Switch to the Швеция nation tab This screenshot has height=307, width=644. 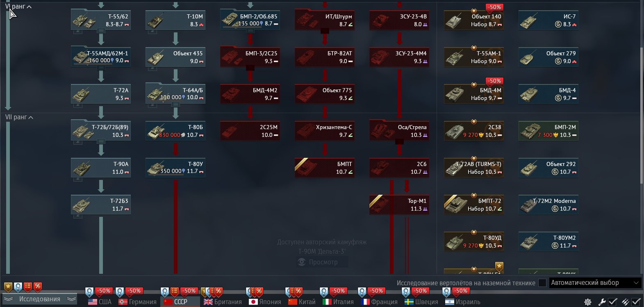click(x=421, y=302)
